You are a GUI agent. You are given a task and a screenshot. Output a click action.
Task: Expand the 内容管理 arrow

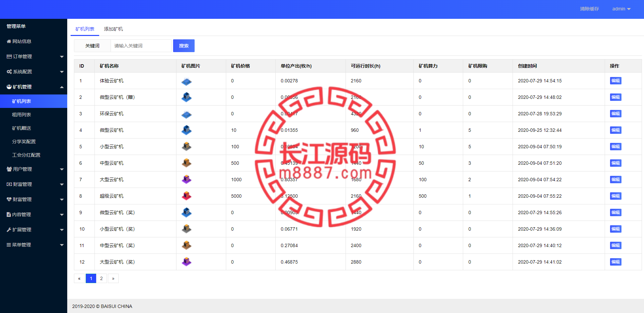pyautogui.click(x=62, y=215)
